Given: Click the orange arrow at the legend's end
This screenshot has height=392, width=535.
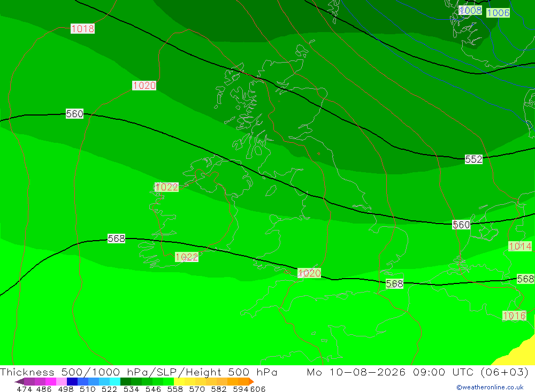Looking at the screenshot, I should [251, 381].
